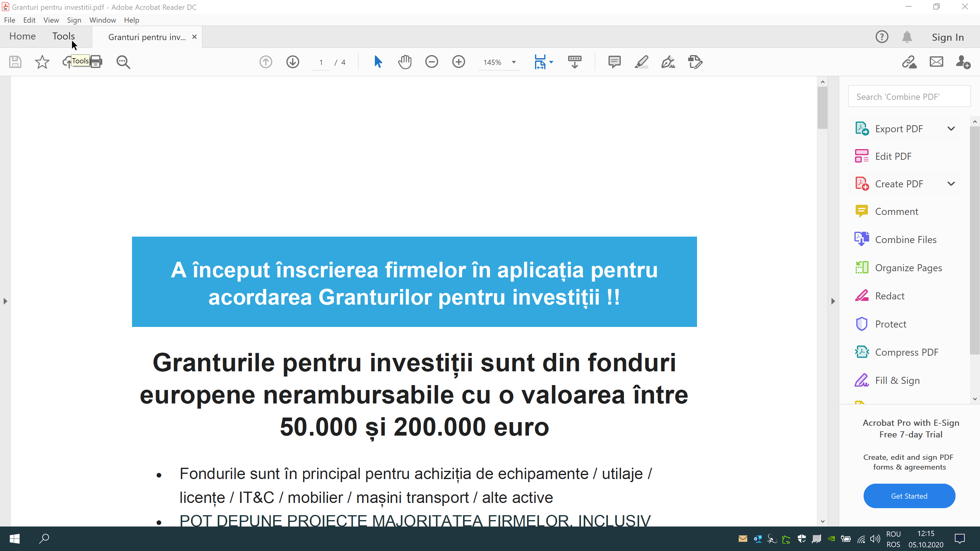Toggle the search panel open
The width and height of the screenshot is (980, 551).
[123, 61]
